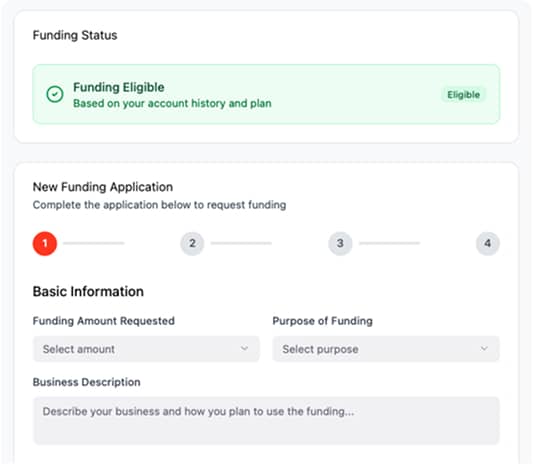Click the progress line between steps 1 and 2
This screenshot has width=533, height=464.
click(93, 243)
